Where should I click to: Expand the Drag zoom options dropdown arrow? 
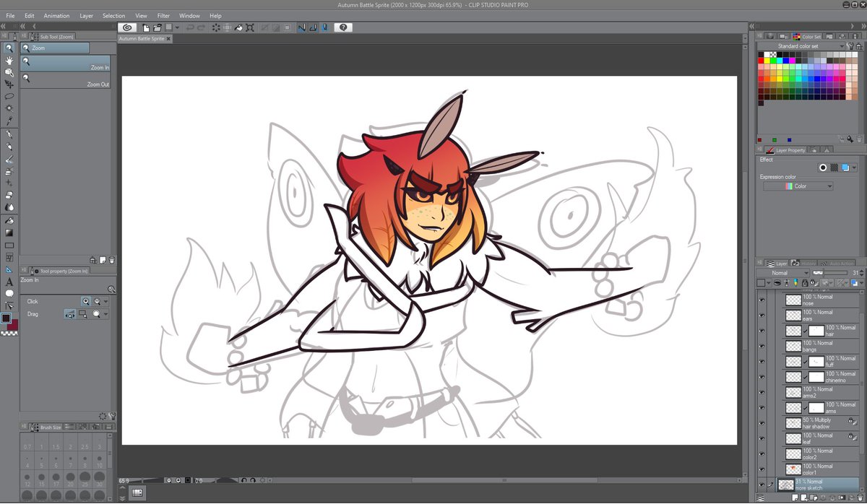tap(106, 314)
